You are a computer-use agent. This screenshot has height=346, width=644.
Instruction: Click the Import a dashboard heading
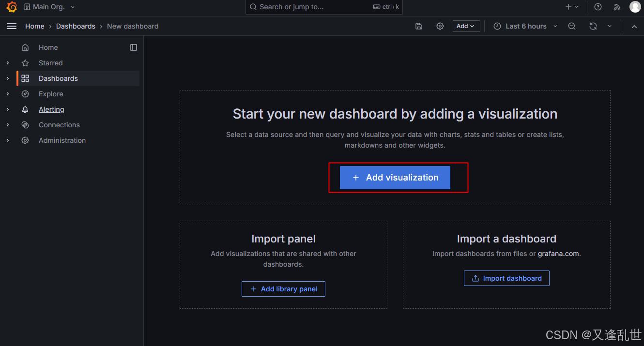tap(506, 239)
